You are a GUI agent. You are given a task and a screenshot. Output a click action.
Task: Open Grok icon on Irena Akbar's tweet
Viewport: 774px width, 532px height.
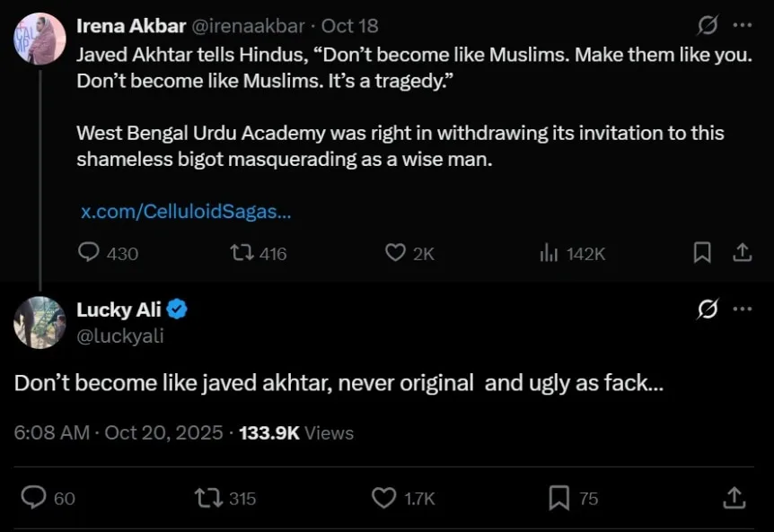tap(708, 26)
